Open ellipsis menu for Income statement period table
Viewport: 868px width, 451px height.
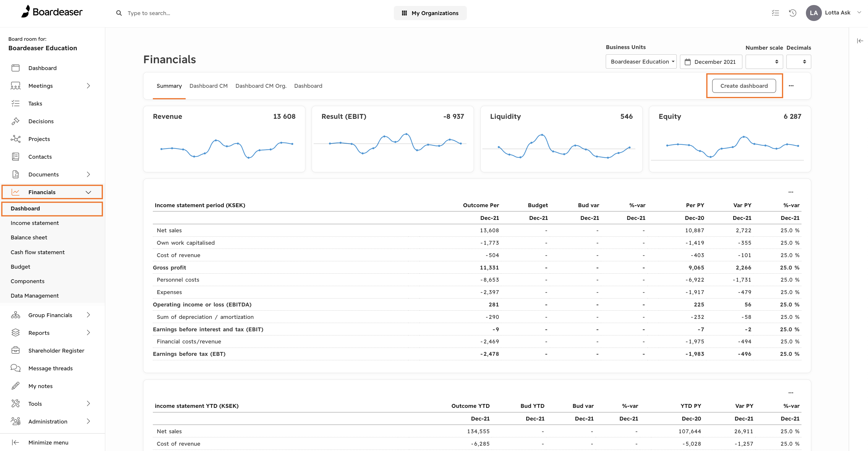click(791, 192)
